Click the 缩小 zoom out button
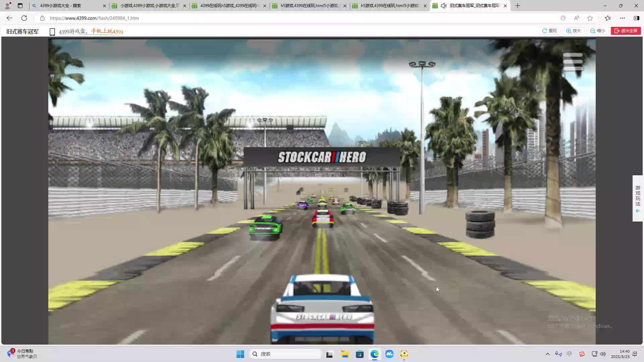 pos(598,31)
